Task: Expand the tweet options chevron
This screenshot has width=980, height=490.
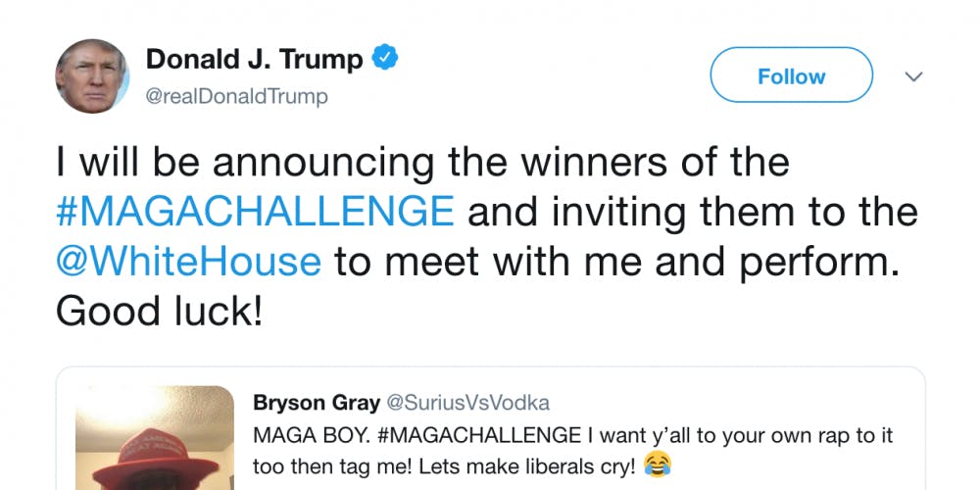Action: [x=913, y=76]
